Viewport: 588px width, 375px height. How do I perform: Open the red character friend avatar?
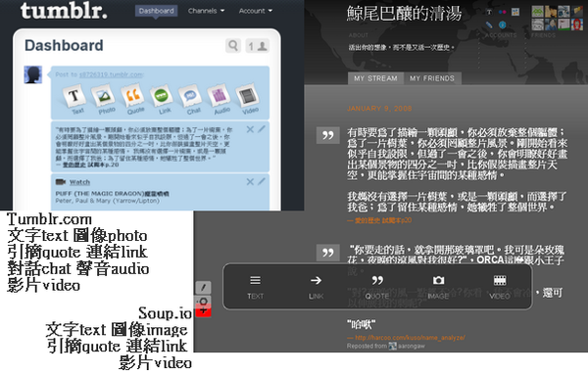click(x=577, y=24)
